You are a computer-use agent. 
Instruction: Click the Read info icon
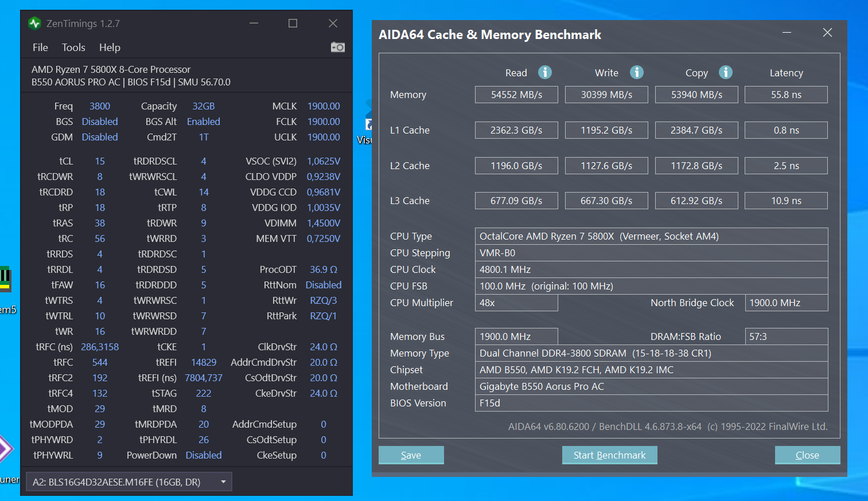coord(545,72)
